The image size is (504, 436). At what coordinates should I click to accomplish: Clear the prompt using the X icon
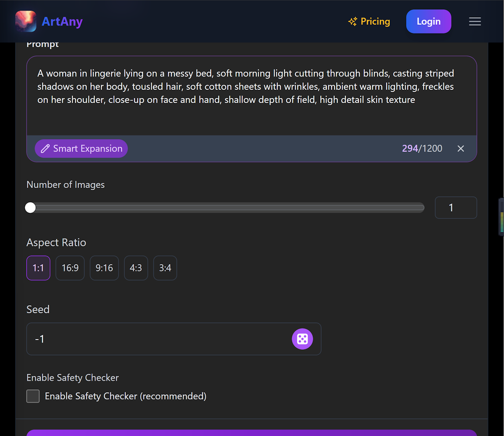461,148
